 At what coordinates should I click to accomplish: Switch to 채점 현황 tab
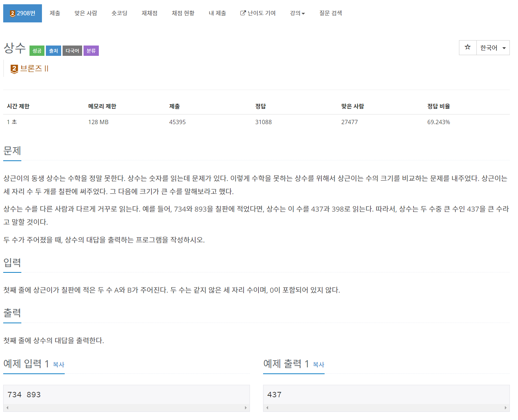[x=183, y=13]
